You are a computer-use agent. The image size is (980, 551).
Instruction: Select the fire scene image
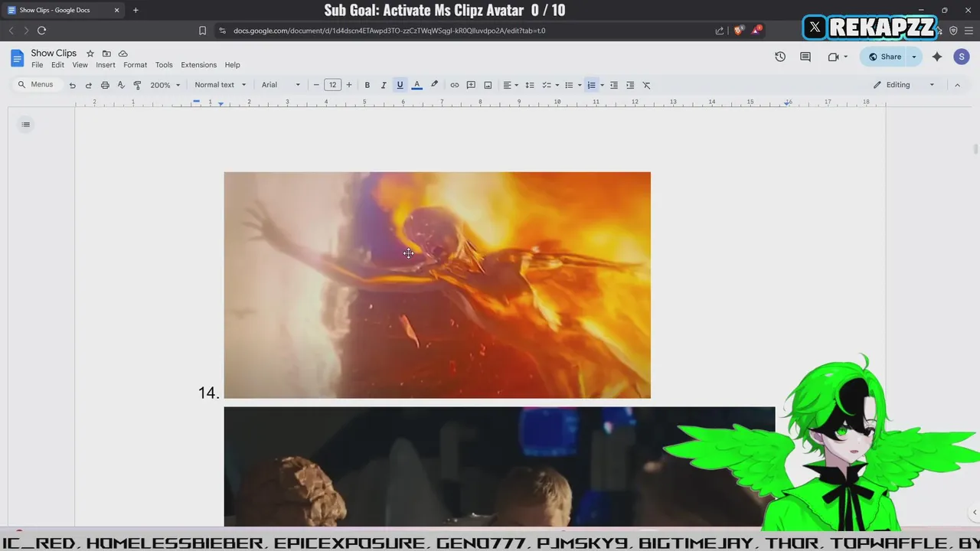[437, 285]
